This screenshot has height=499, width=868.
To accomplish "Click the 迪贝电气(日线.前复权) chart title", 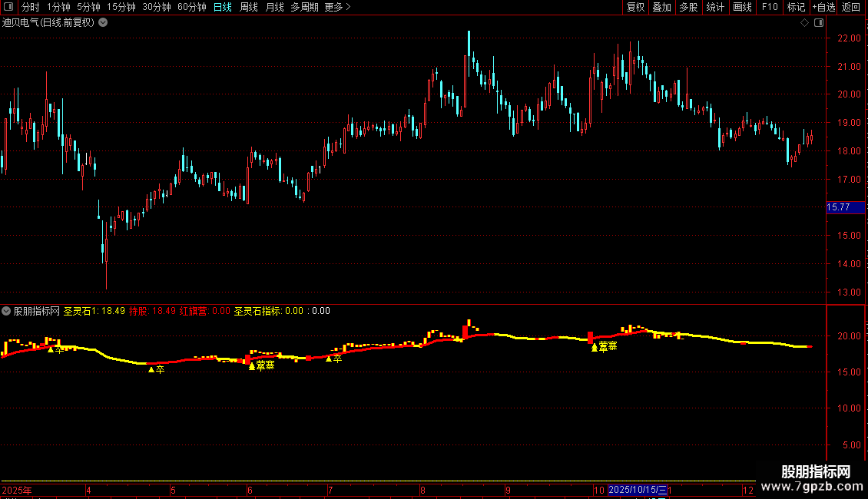I will click(x=48, y=23).
